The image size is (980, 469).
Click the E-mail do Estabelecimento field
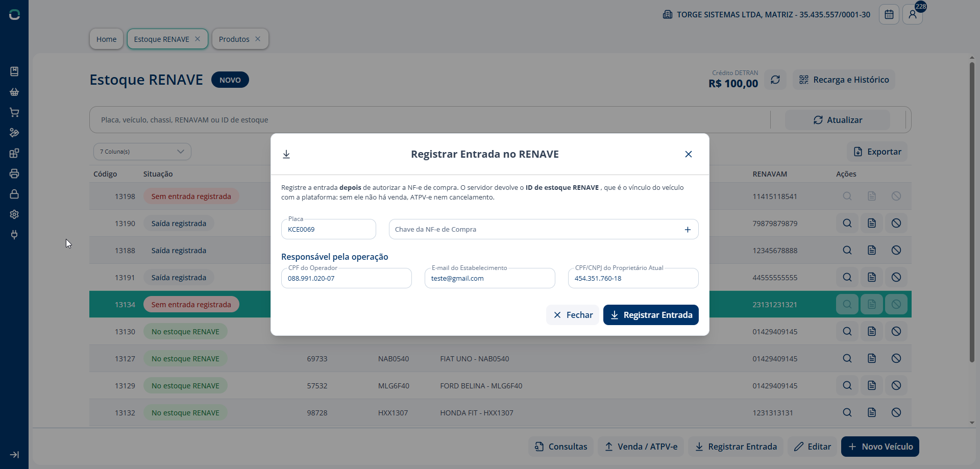[x=490, y=278]
